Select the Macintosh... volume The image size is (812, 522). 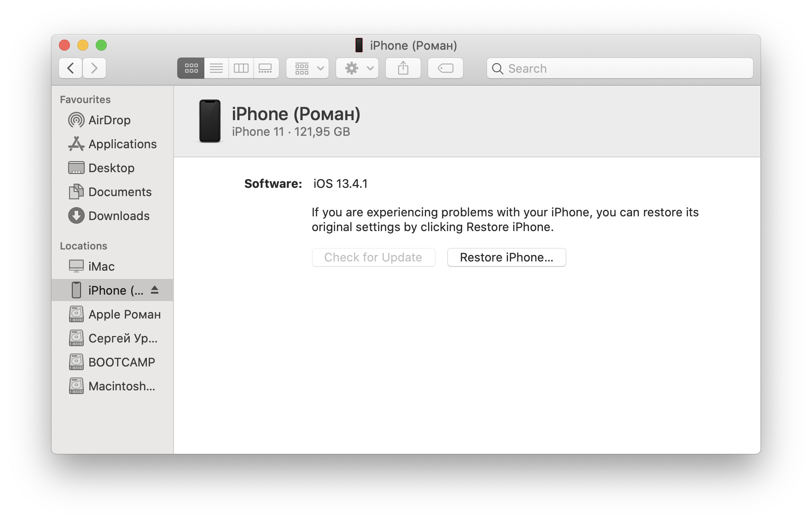112,386
